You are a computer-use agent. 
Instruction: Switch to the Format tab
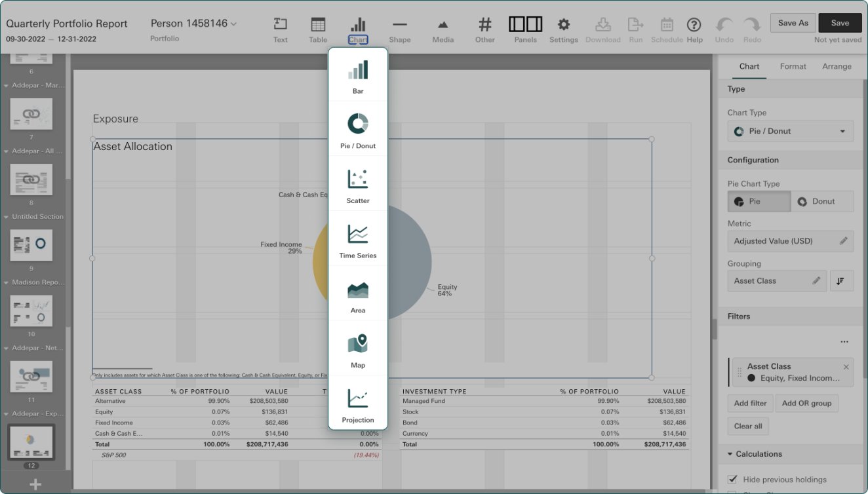coord(793,66)
